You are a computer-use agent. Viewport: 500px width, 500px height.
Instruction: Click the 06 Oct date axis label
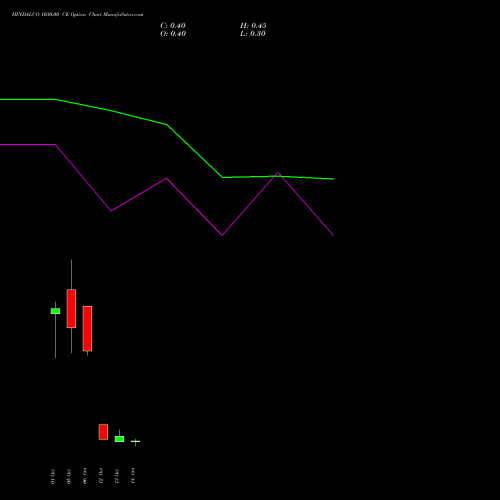[85, 476]
